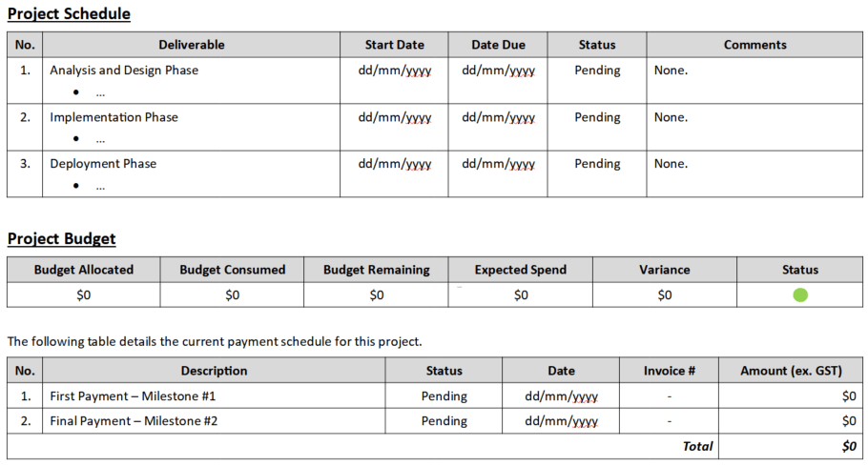Click the Total amount $0 cell
The height and width of the screenshot is (466, 868).
pos(849,446)
